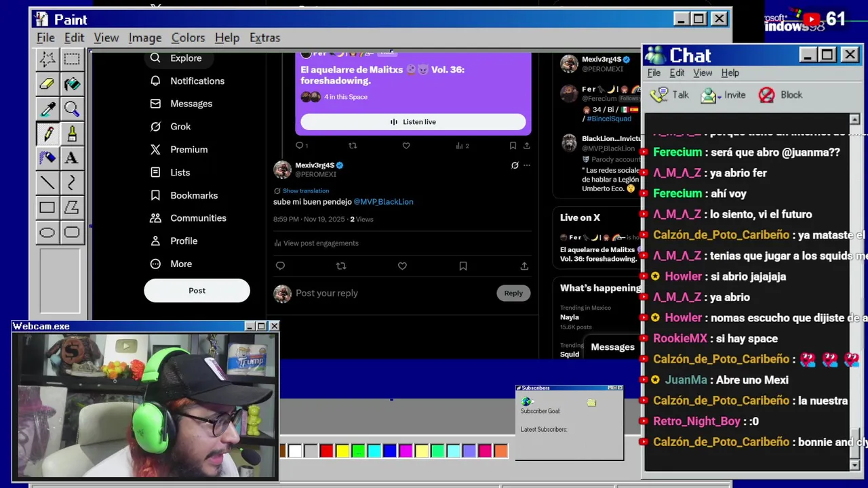The height and width of the screenshot is (488, 868).
Task: Select the curve tool in Paint
Action: coord(71,182)
